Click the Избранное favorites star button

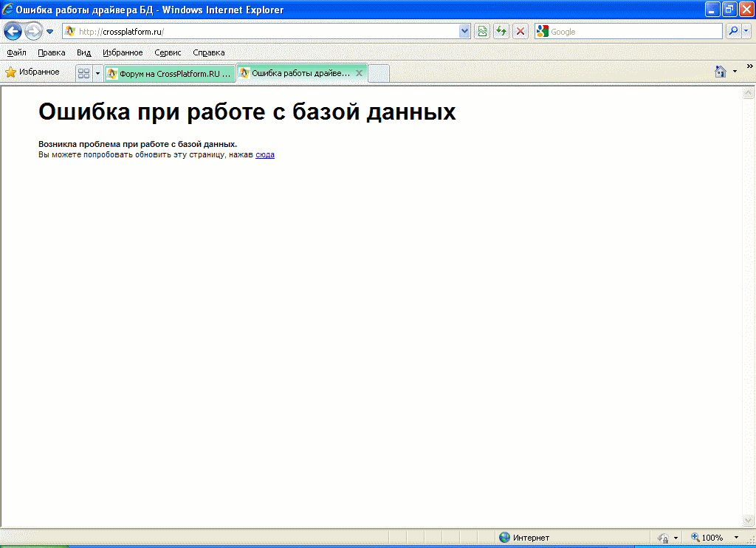(x=32, y=72)
